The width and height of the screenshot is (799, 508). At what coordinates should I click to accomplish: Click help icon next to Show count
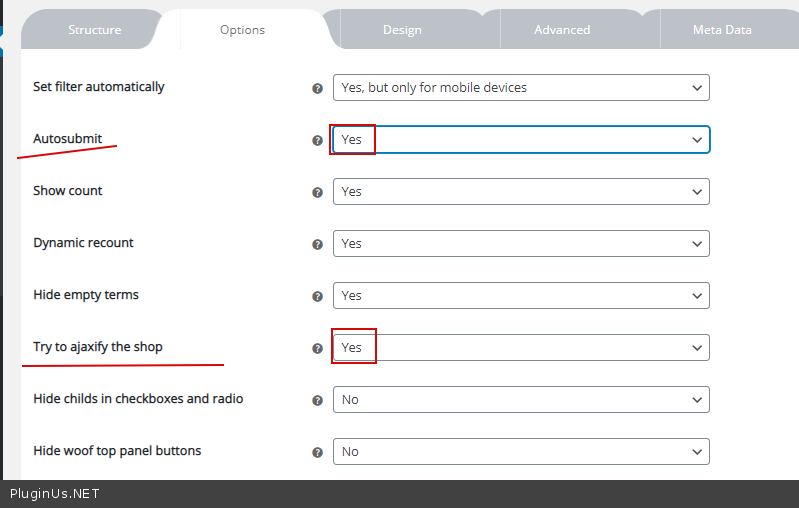(x=318, y=192)
